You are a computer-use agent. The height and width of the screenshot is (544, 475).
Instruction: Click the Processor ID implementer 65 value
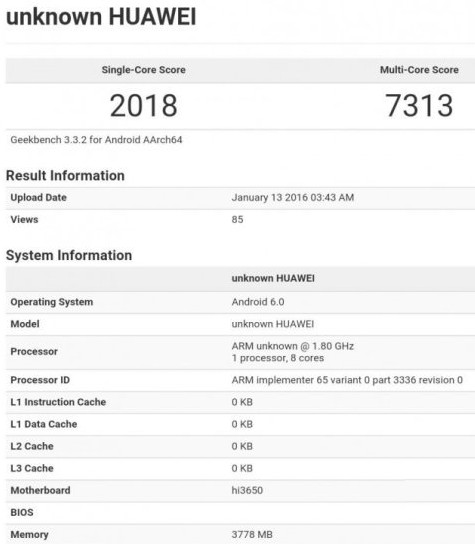click(347, 380)
